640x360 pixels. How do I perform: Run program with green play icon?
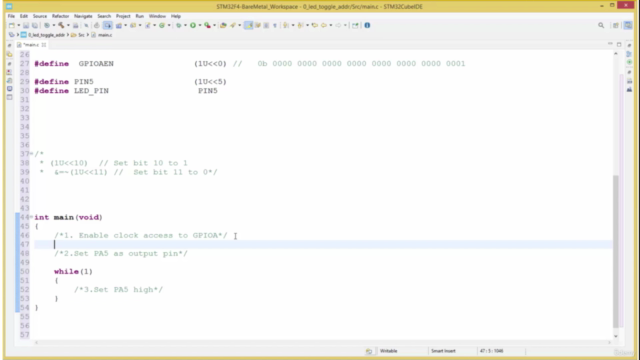coord(193,25)
